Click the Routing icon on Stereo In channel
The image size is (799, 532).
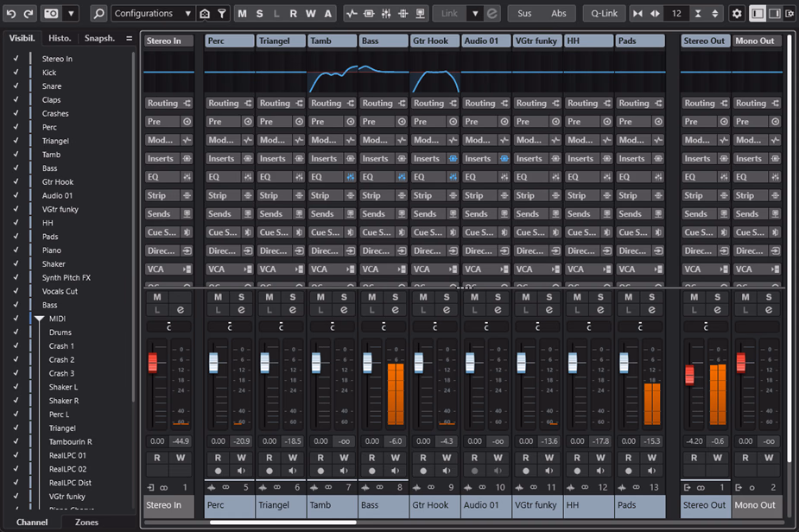[x=187, y=103]
